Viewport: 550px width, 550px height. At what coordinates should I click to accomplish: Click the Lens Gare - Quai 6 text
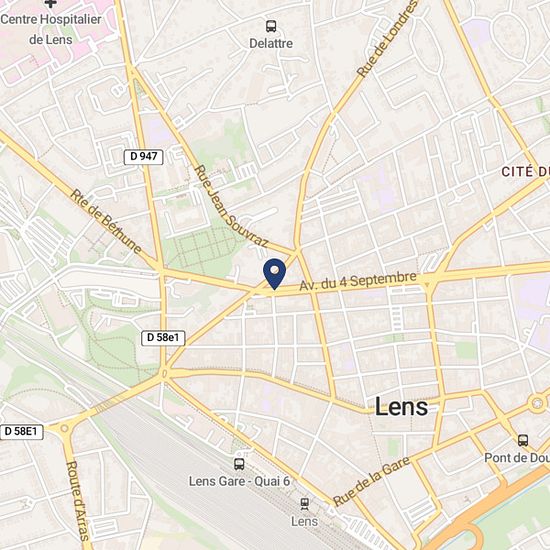tap(240, 481)
